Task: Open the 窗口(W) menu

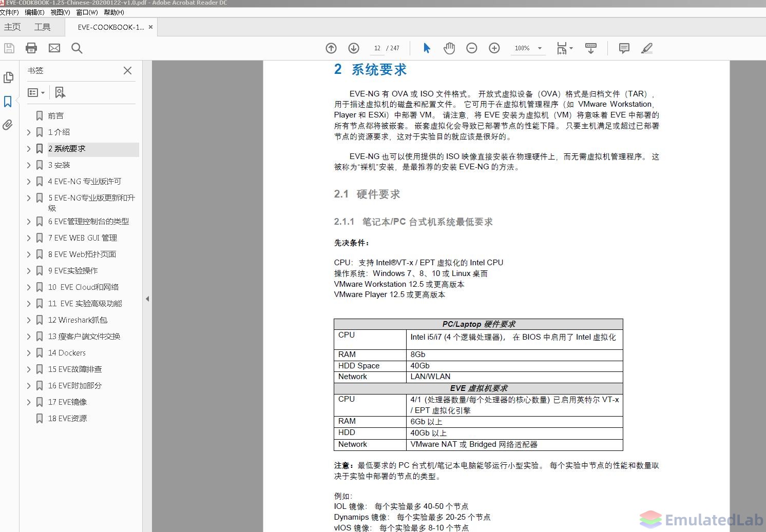Action: [87, 12]
